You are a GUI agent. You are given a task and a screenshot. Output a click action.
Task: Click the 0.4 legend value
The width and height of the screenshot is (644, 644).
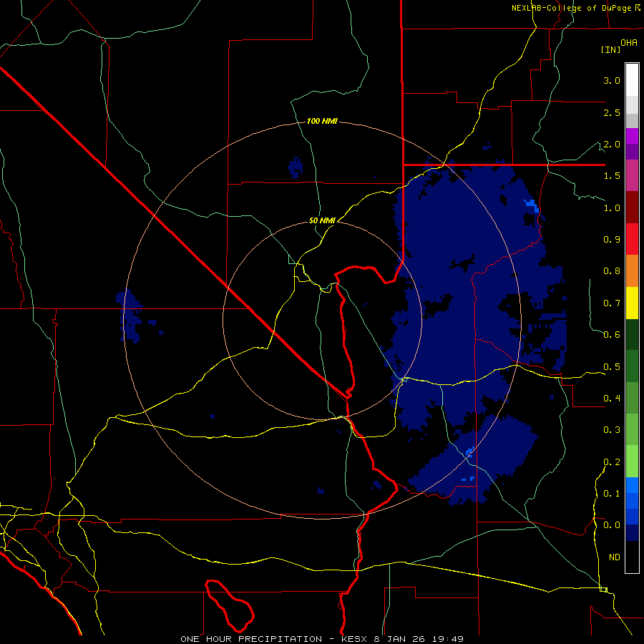pyautogui.click(x=612, y=399)
